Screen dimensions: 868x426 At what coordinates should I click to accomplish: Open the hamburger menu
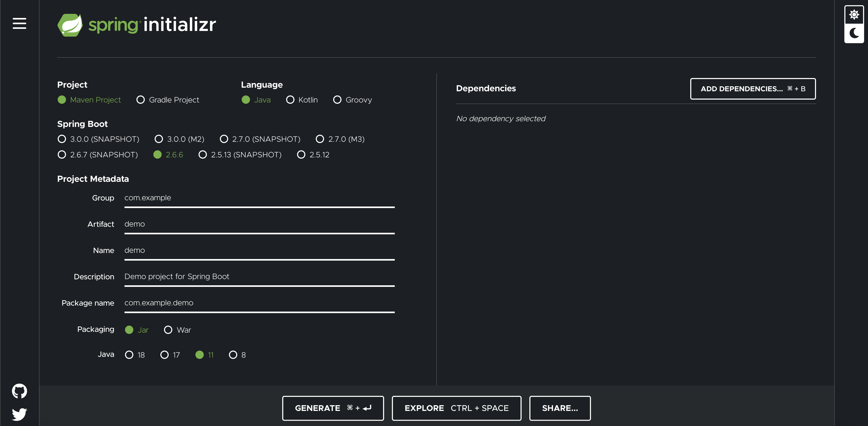coord(19,24)
